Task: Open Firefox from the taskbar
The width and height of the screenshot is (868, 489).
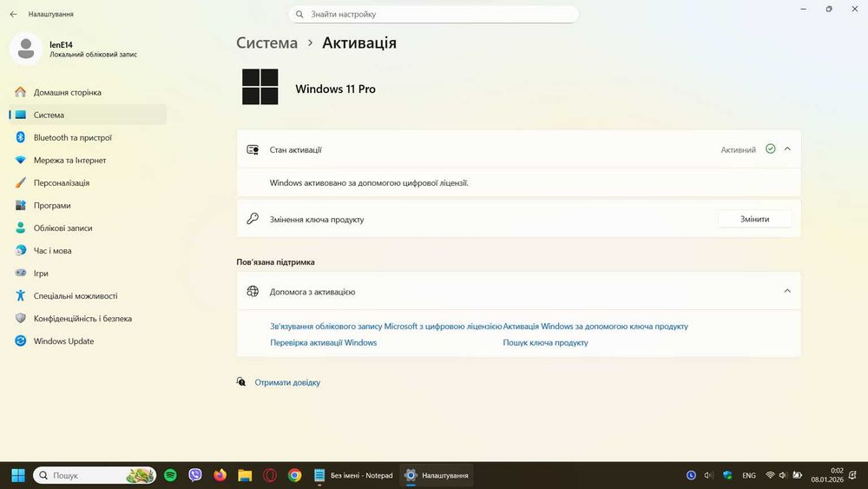Action: 220,475
